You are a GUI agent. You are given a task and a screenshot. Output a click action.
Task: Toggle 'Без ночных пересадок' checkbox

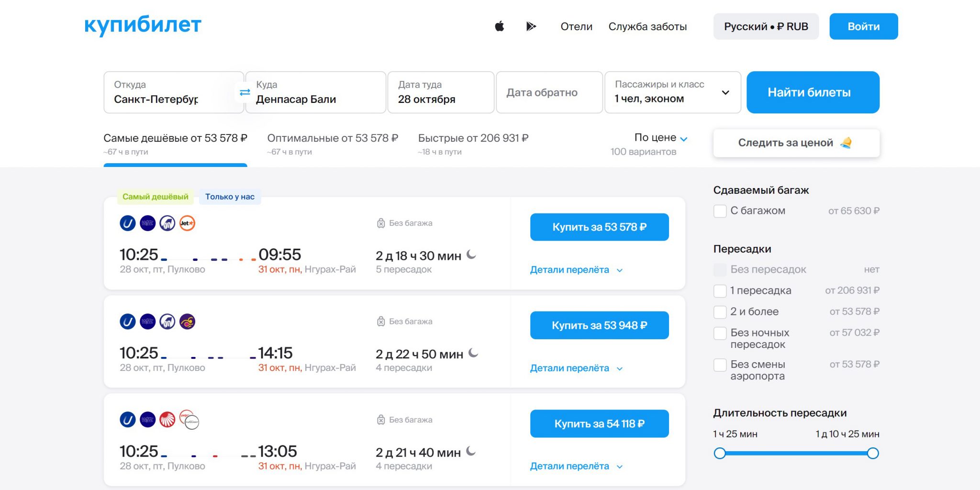pyautogui.click(x=720, y=333)
